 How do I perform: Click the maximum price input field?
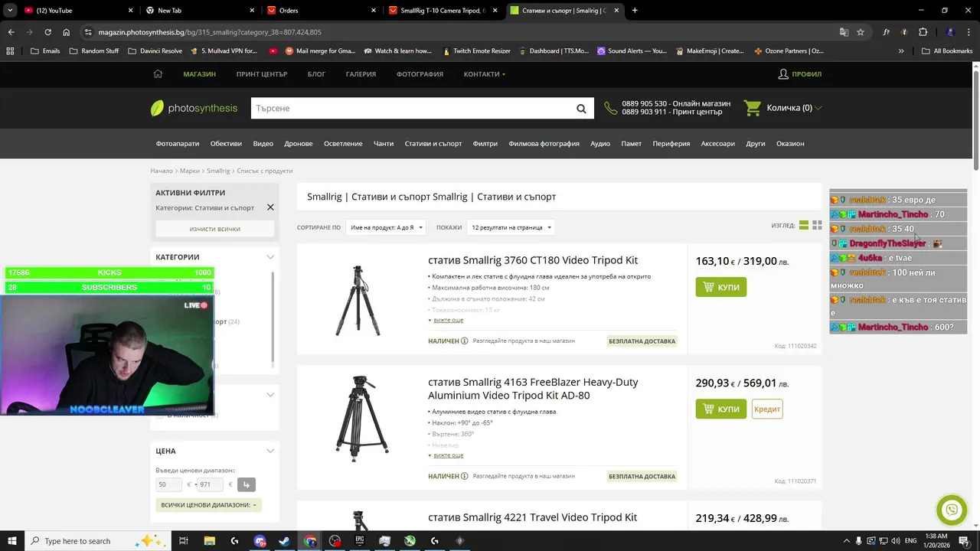(x=211, y=484)
